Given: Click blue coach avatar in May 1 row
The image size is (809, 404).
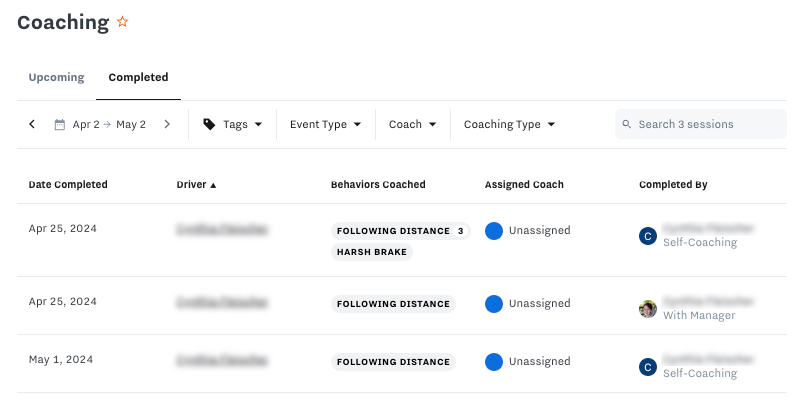Looking at the screenshot, I should click(x=494, y=362).
